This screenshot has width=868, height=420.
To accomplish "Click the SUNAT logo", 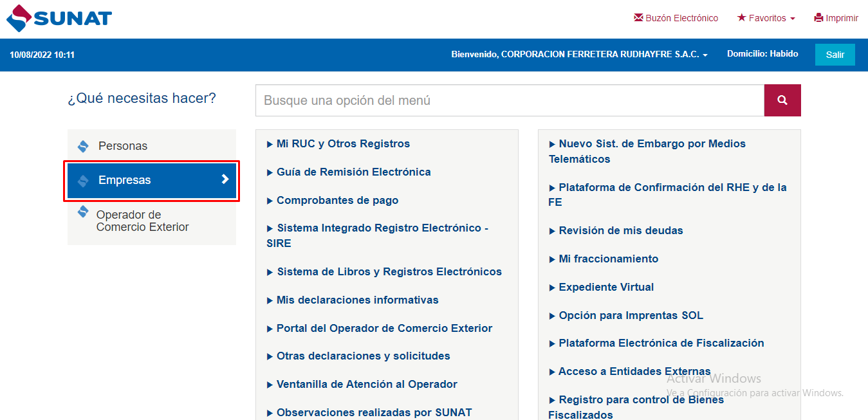I will pyautogui.click(x=59, y=18).
